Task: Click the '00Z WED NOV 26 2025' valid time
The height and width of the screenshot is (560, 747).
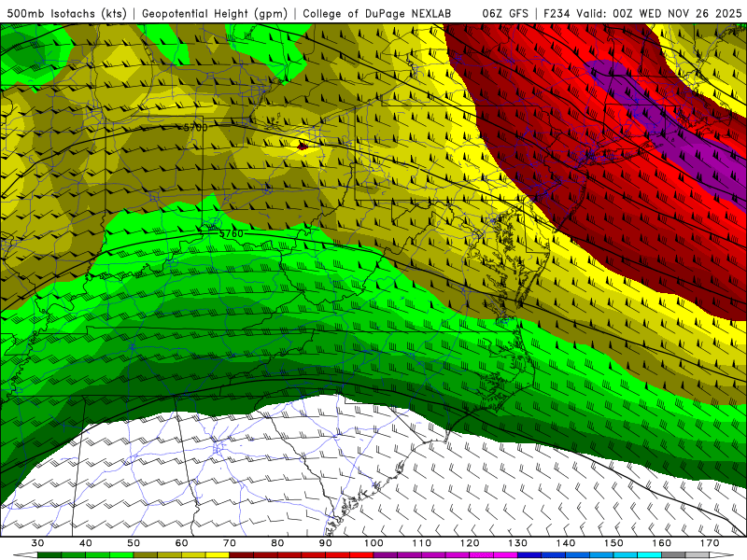Action: [x=678, y=14]
